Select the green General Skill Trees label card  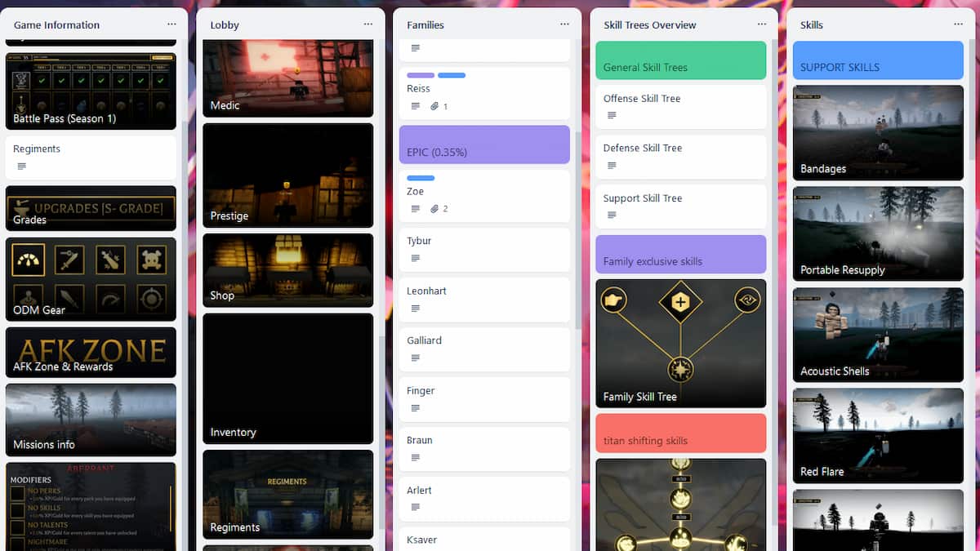tap(680, 60)
